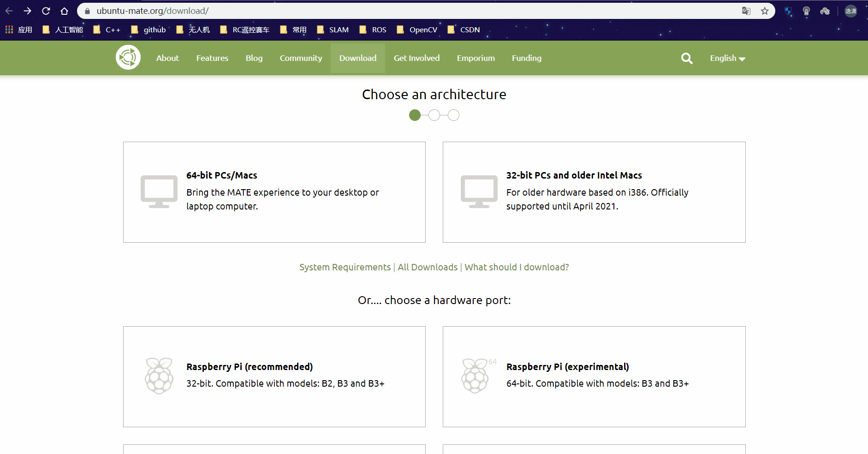Open the All Downloads link

[428, 267]
